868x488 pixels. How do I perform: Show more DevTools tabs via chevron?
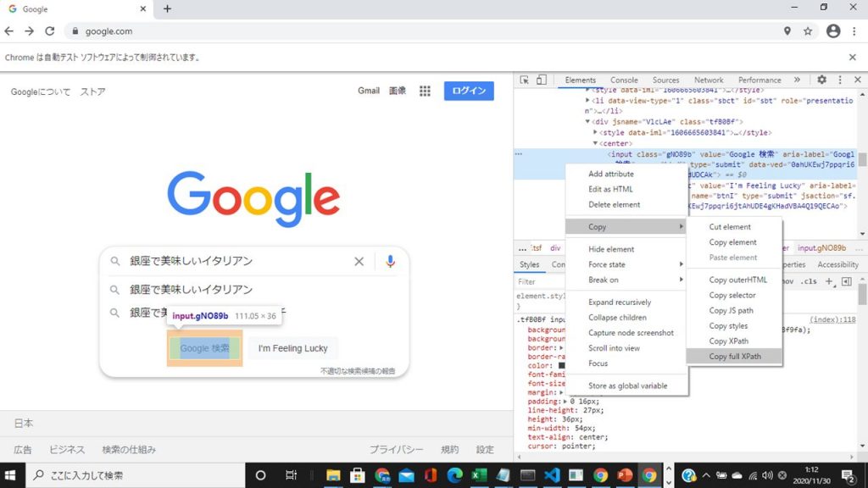[x=797, y=80]
